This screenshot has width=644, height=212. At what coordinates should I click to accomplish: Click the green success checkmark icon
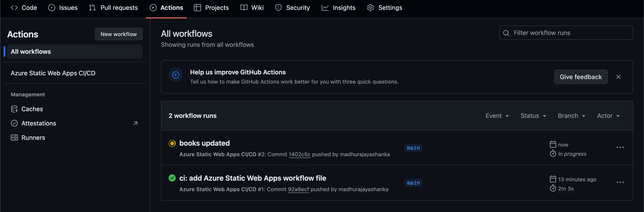pyautogui.click(x=172, y=178)
